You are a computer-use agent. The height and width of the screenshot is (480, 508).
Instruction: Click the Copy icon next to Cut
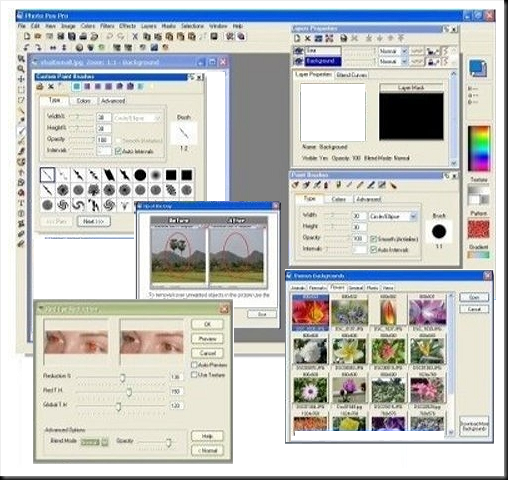click(147, 36)
